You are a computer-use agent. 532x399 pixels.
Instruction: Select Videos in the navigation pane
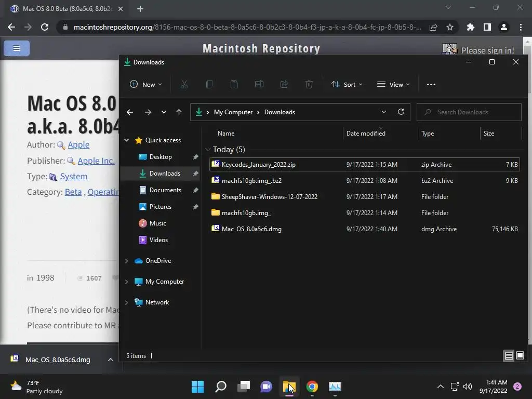[x=158, y=240]
